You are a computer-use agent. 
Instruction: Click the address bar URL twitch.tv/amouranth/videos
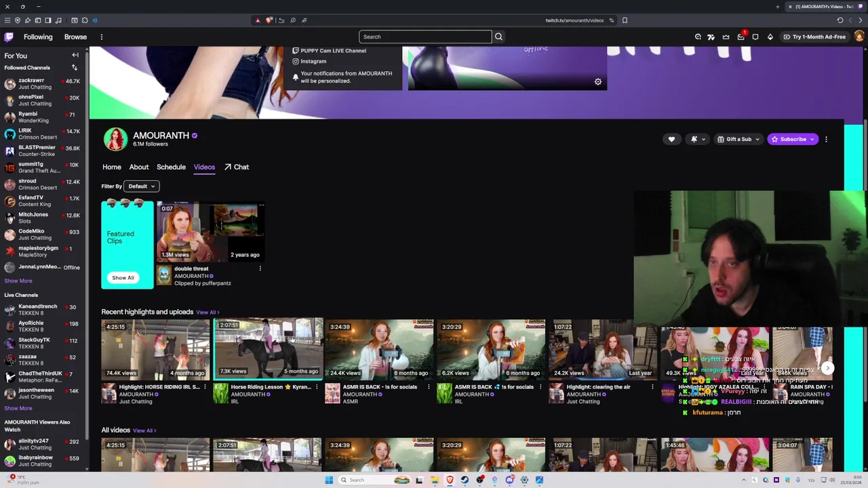[574, 20]
